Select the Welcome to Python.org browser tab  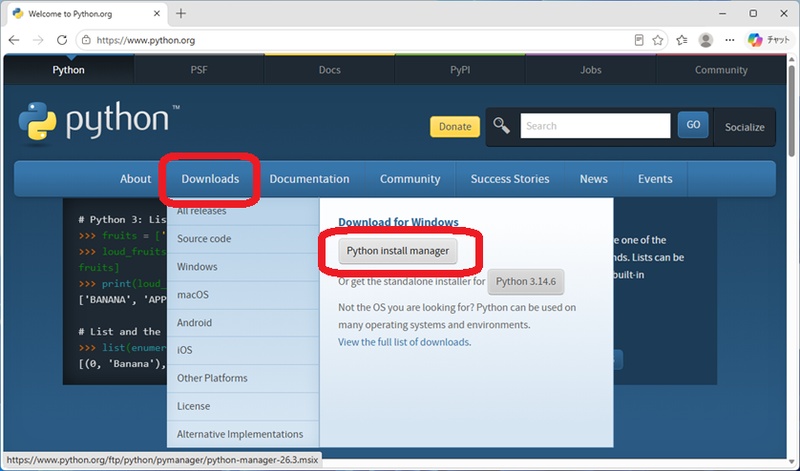pyautogui.click(x=87, y=14)
